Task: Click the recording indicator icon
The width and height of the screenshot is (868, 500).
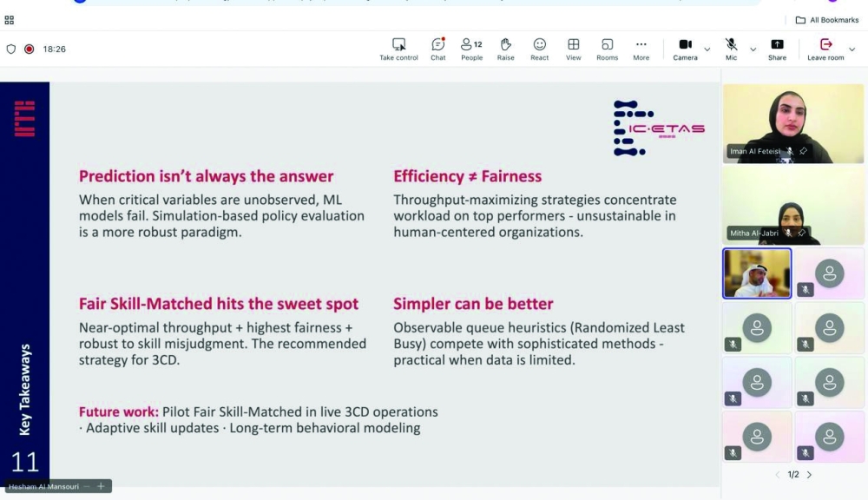Action: pyautogui.click(x=29, y=49)
